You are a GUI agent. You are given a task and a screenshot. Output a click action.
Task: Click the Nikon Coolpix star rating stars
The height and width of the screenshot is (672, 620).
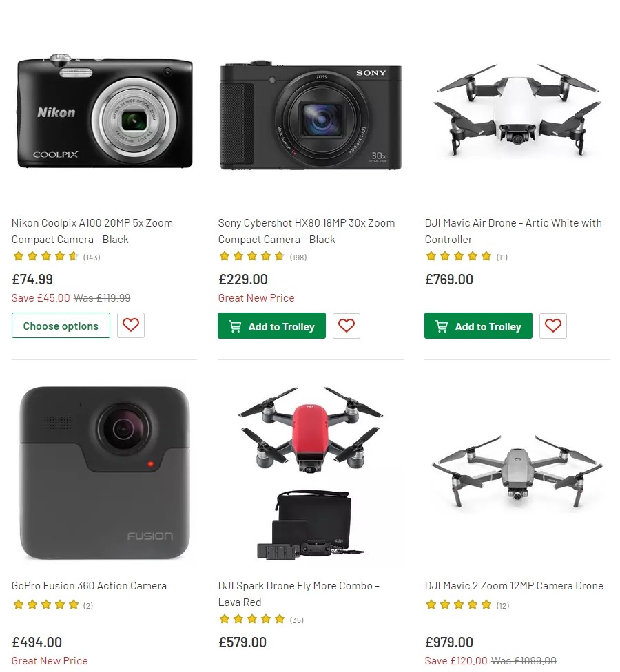[x=47, y=255]
